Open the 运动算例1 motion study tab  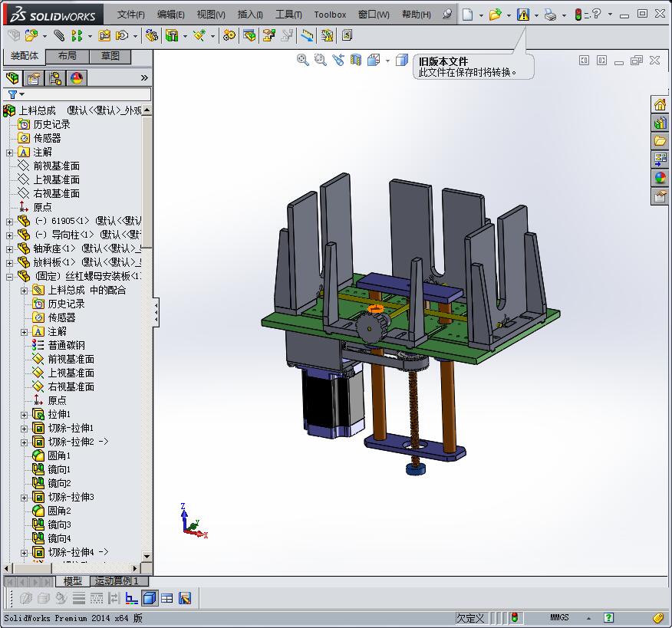119,581
